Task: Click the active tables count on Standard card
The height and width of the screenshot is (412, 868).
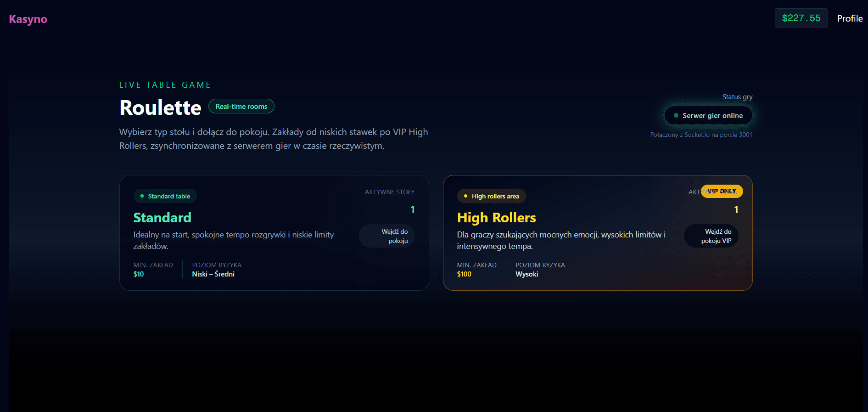Action: [x=413, y=209]
